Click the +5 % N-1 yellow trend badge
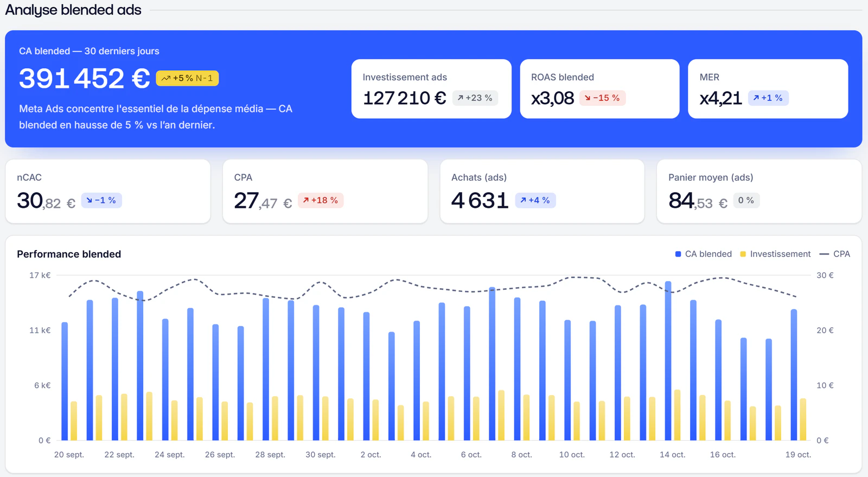Image resolution: width=868 pixels, height=477 pixels. pyautogui.click(x=187, y=78)
